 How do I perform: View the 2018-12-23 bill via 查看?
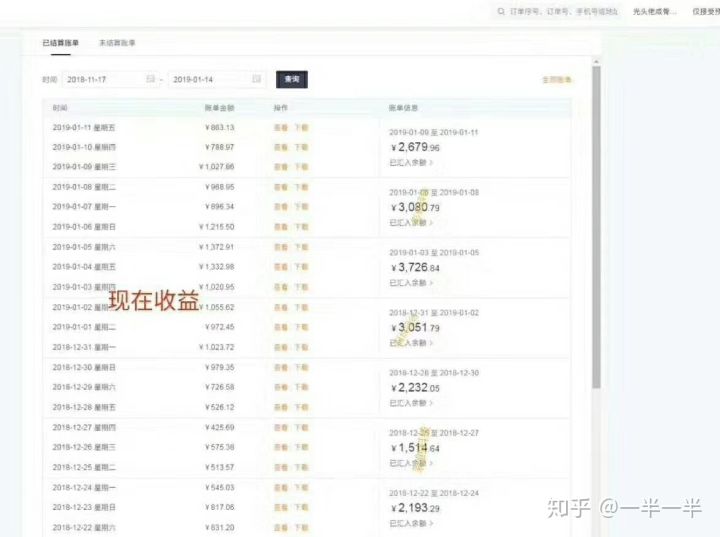point(281,508)
